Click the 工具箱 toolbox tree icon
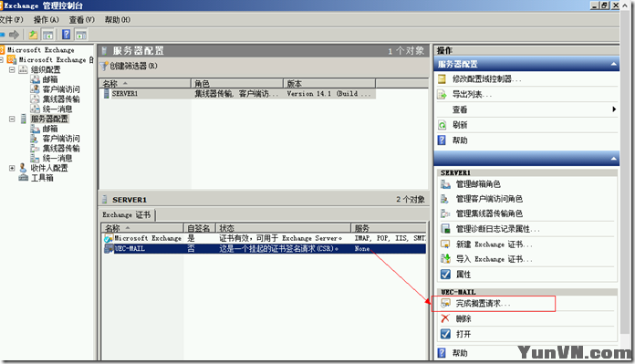The width and height of the screenshot is (635, 364). coord(23,178)
